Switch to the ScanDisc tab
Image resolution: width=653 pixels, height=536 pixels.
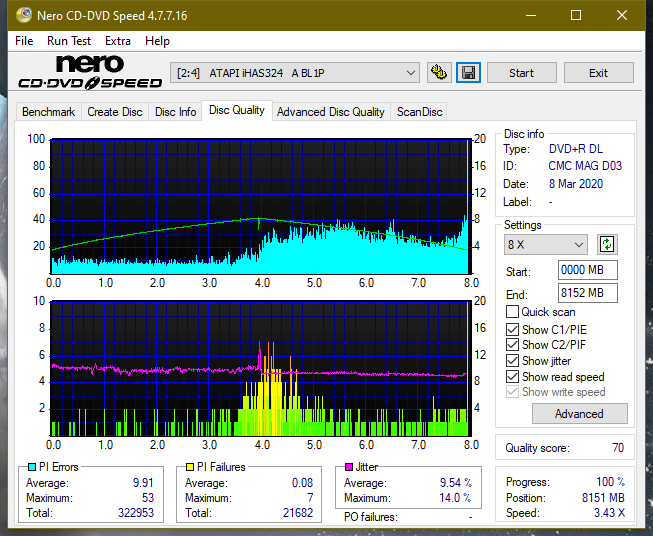point(419,112)
